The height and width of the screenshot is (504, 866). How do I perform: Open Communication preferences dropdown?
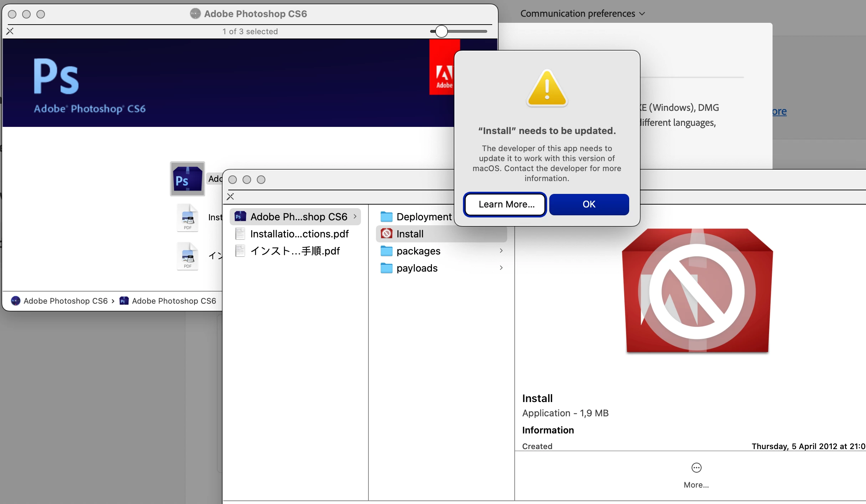point(582,14)
